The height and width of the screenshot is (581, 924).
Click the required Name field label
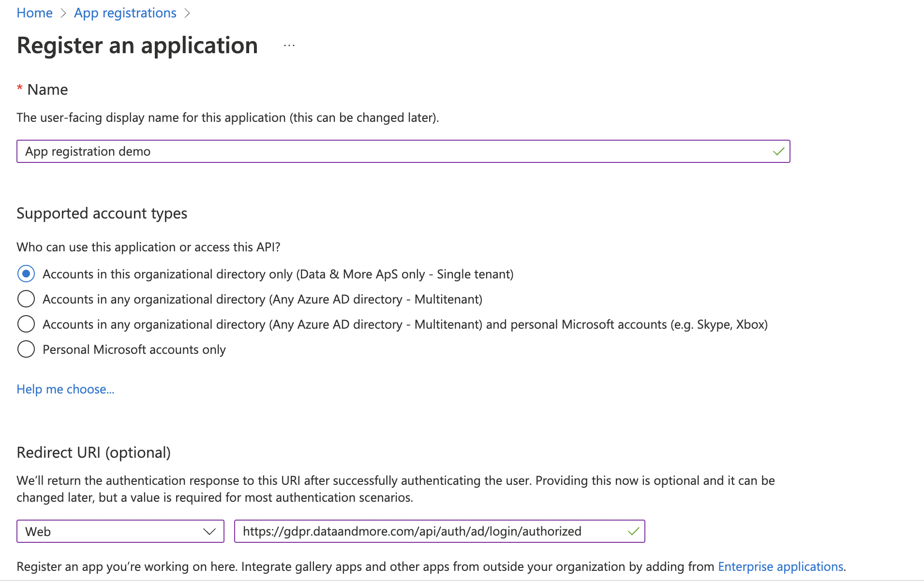click(x=42, y=89)
